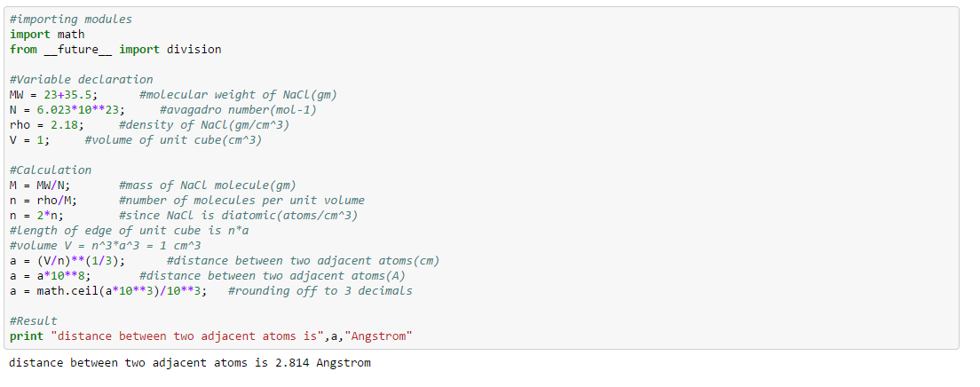Click the "#volume V = n^3*a^3" comment
Viewport: 980px width, 387px height.
[x=106, y=245]
